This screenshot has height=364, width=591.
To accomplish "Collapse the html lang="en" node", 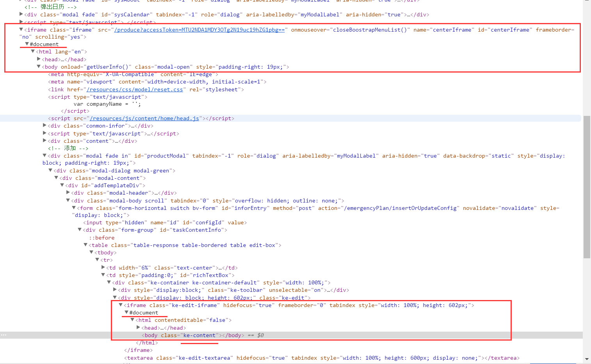I will point(33,51).
